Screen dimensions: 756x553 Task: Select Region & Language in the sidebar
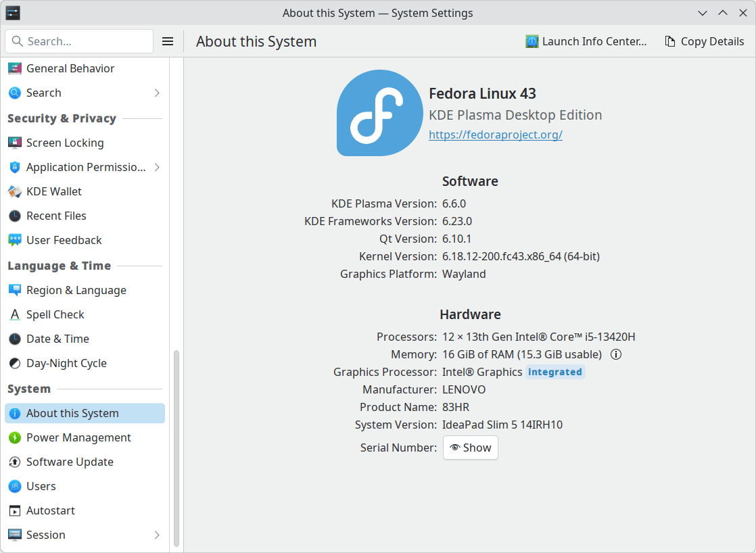coord(76,290)
